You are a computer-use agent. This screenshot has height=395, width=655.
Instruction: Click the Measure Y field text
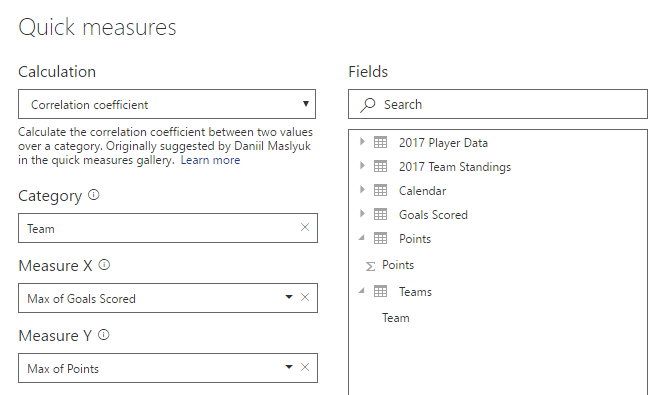coord(63,369)
